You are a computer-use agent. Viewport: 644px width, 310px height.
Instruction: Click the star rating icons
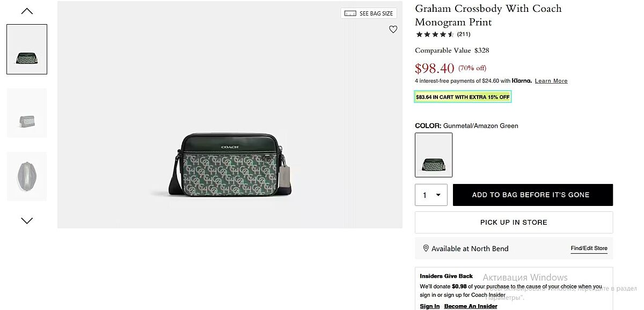click(435, 34)
